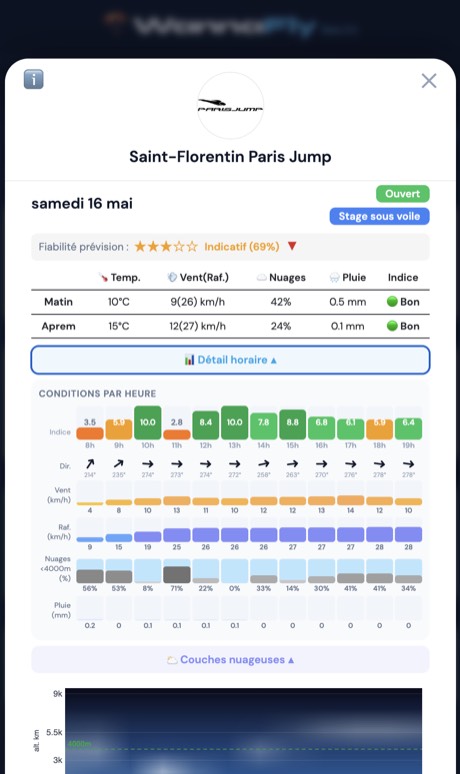Click the green Bon indicator for Matin
The width and height of the screenshot is (460, 774).
tap(392, 302)
